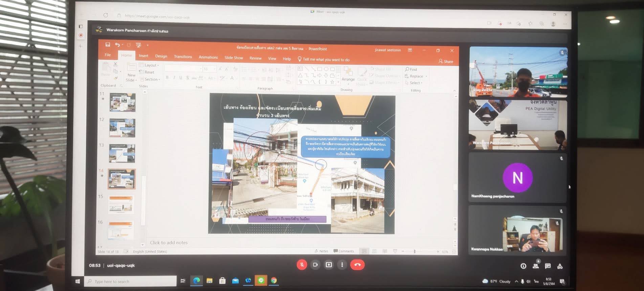644x291 pixels.
Task: Switch to the Design ribbon tab
Action: 161,56
